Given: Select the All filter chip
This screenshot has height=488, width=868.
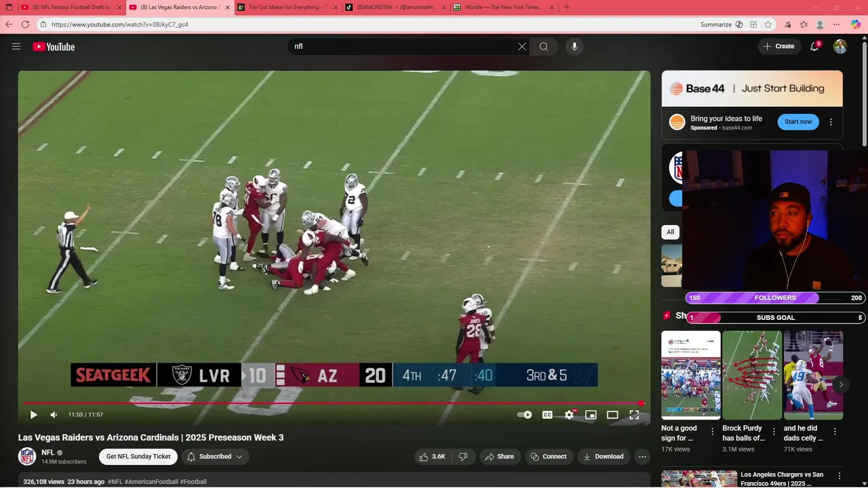Looking at the screenshot, I should [670, 232].
